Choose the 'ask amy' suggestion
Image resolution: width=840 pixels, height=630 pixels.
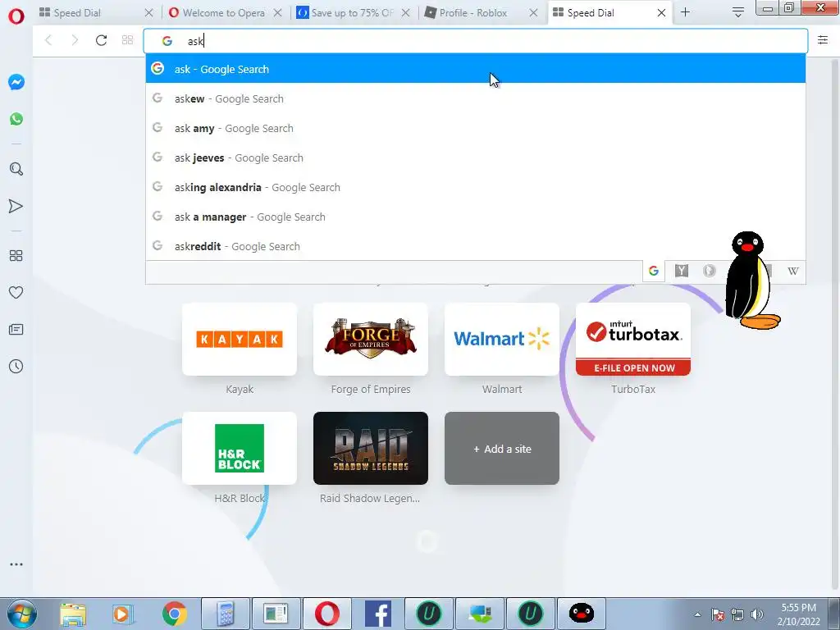point(476,128)
